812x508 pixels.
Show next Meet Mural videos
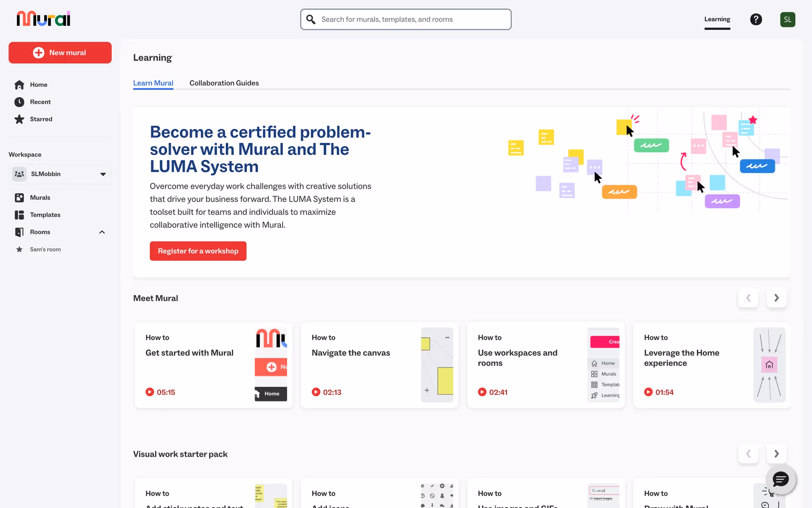[776, 298]
